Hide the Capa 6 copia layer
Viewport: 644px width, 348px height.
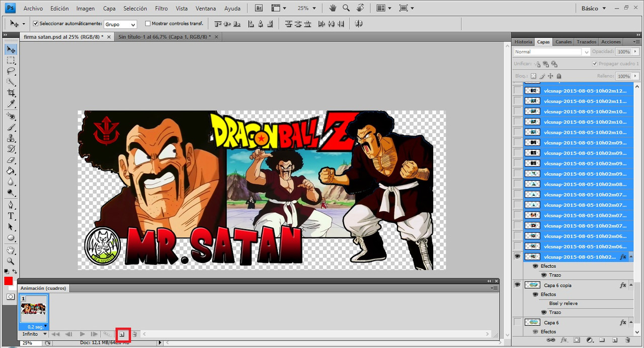click(517, 285)
